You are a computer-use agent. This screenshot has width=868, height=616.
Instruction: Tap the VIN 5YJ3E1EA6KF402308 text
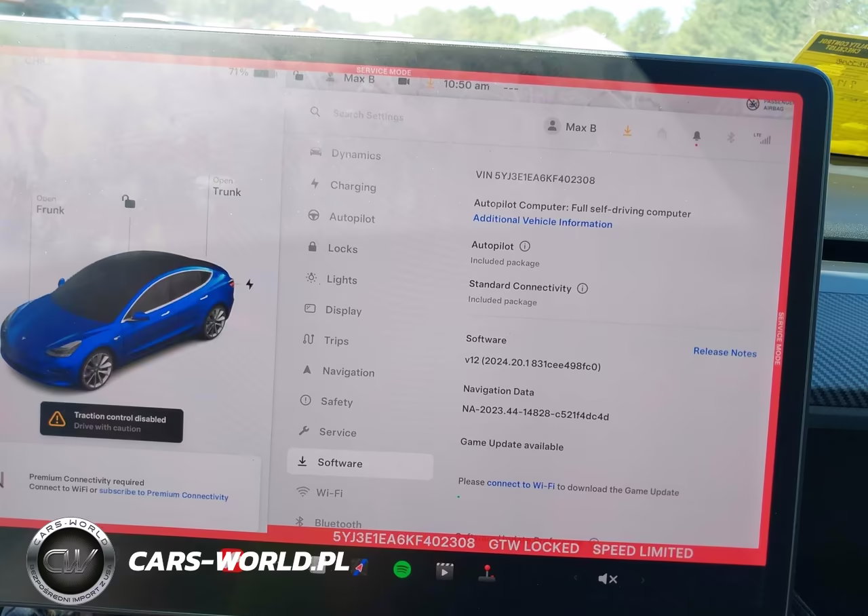tap(535, 178)
